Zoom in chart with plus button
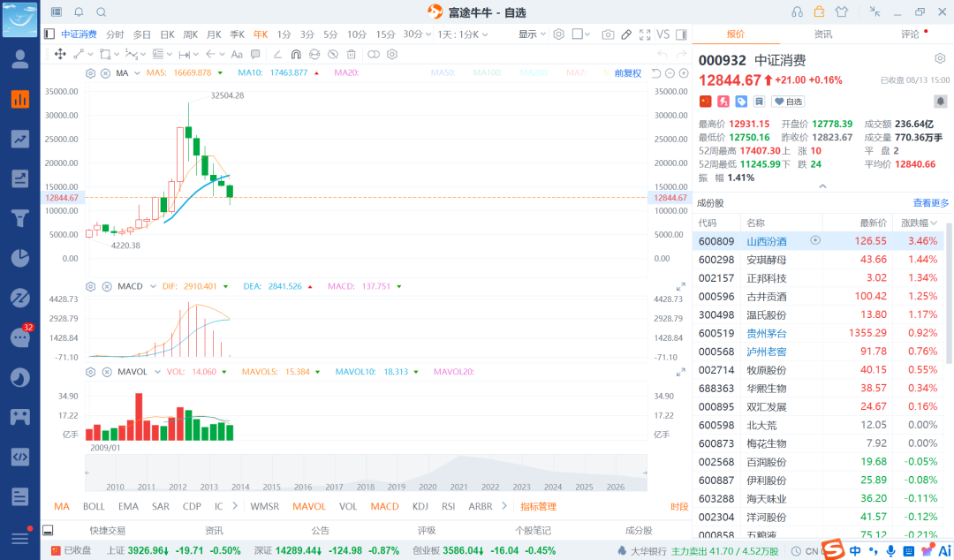The height and width of the screenshot is (560, 954). 684,73
